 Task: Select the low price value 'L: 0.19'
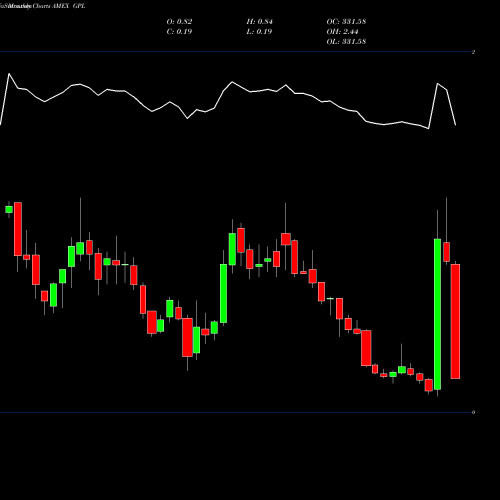pyautogui.click(x=259, y=32)
